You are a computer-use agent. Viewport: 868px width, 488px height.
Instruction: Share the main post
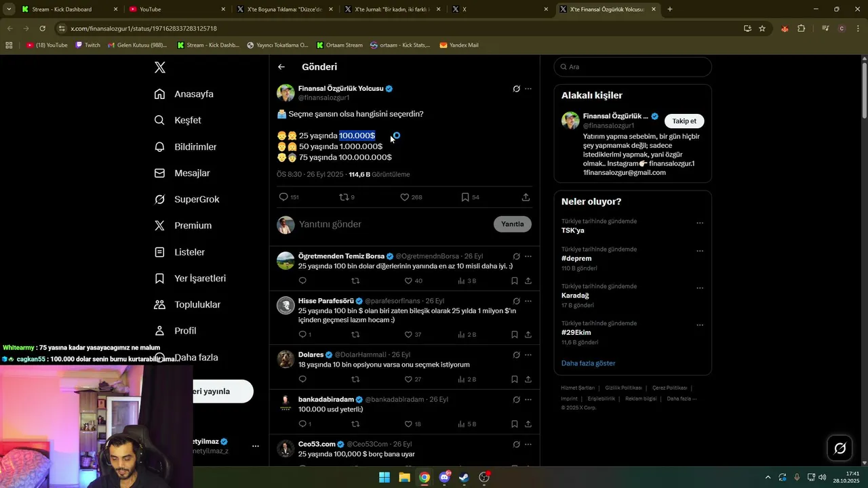click(x=526, y=197)
